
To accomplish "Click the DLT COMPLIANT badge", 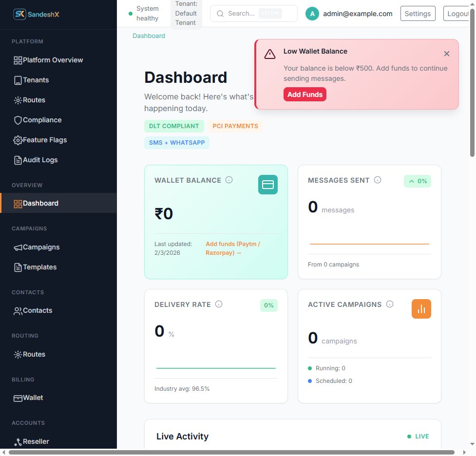I will [174, 126].
